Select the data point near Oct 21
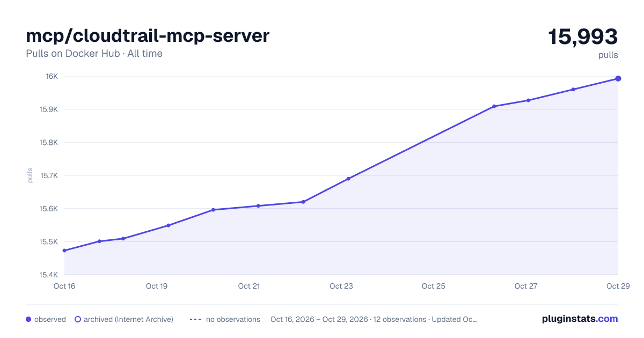This screenshot has width=644, height=338. pyautogui.click(x=258, y=206)
